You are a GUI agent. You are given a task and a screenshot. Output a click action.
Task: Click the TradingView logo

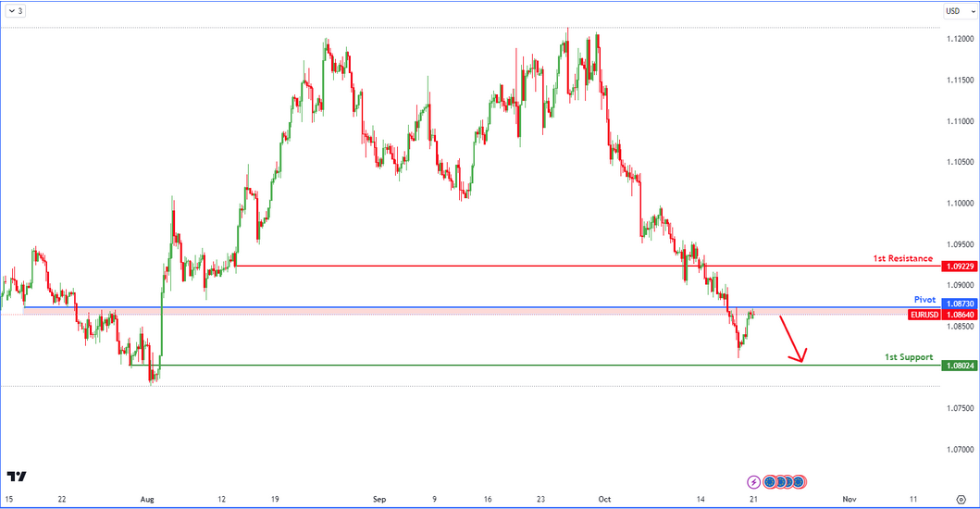click(17, 477)
